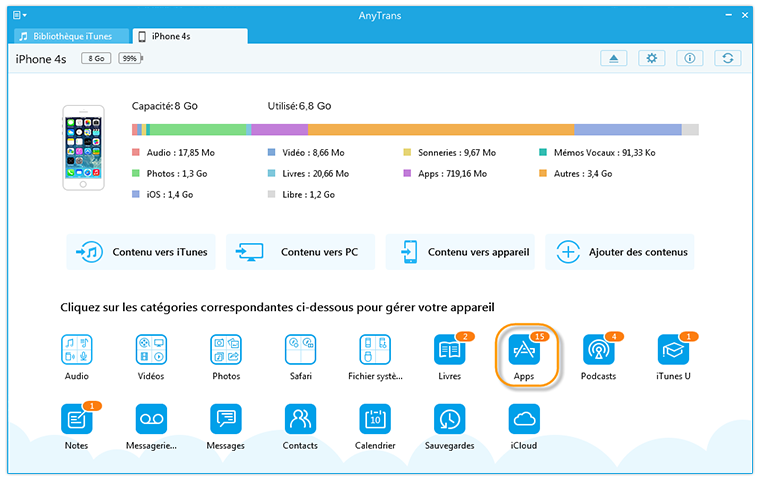This screenshot has height=481, width=760.
Task: Open the Sauvegardes category
Action: coord(450,419)
